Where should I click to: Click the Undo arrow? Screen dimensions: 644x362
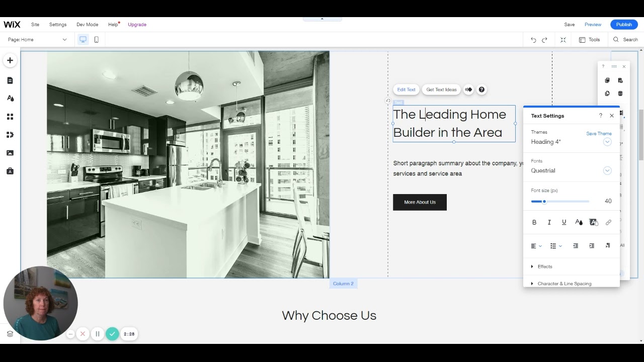pyautogui.click(x=533, y=40)
